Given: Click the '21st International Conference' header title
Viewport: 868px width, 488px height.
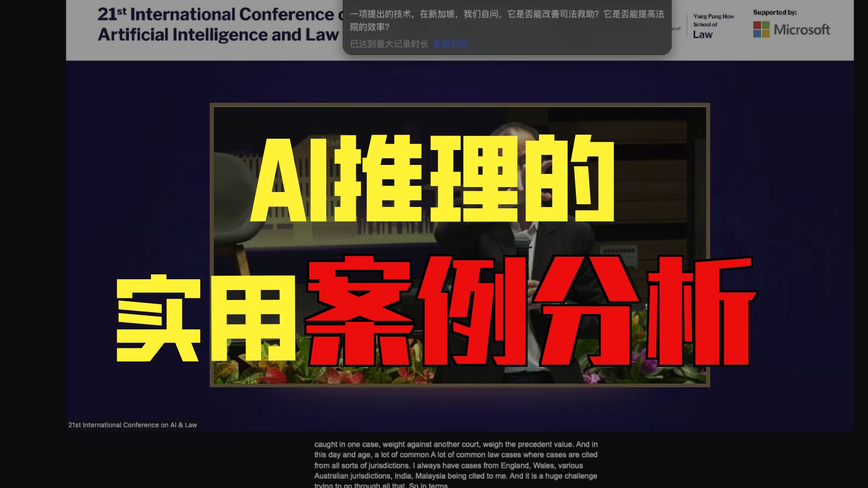Looking at the screenshot, I should pyautogui.click(x=220, y=24).
